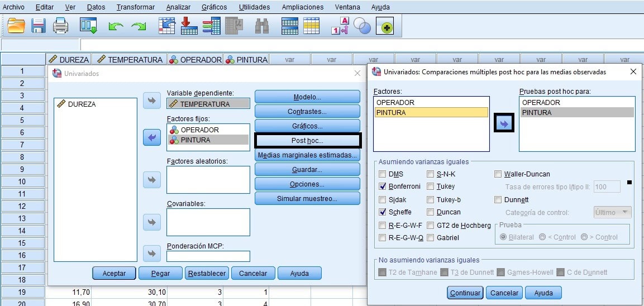Select the Bilateral radio button
Image resolution: width=644 pixels, height=306 pixels.
503,237
